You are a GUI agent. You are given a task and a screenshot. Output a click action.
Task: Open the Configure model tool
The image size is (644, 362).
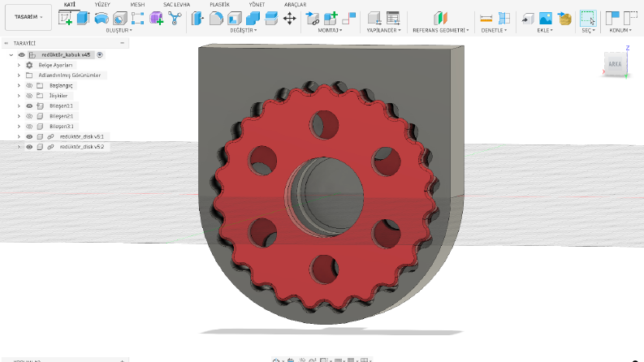[x=374, y=19]
